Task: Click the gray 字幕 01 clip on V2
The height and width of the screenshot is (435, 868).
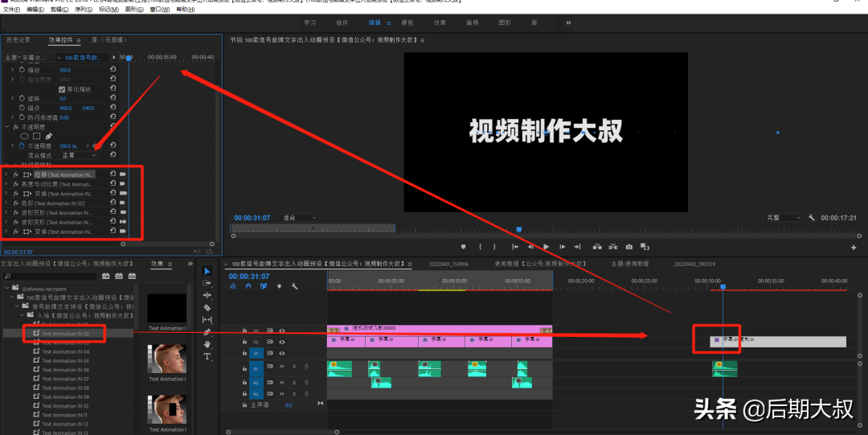Action: [778, 342]
